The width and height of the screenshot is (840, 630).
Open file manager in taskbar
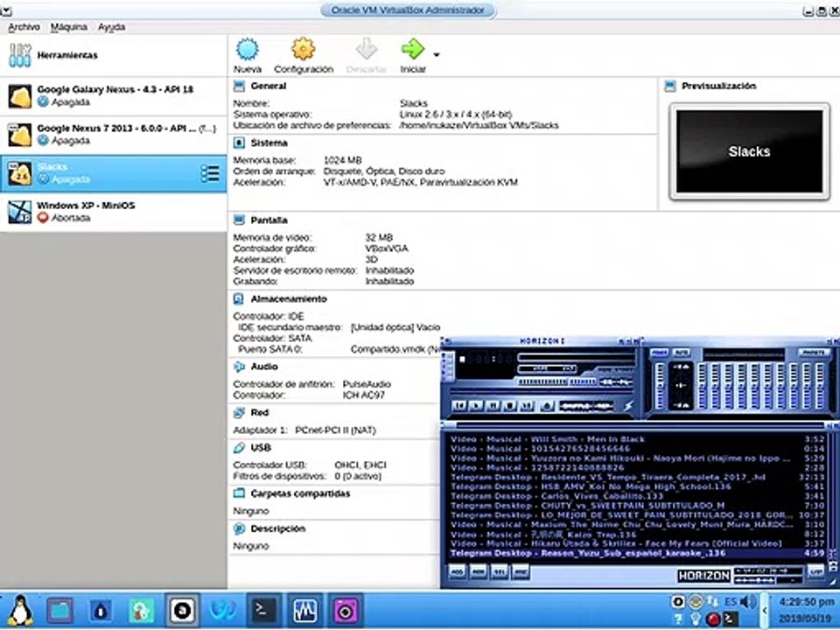click(x=59, y=610)
